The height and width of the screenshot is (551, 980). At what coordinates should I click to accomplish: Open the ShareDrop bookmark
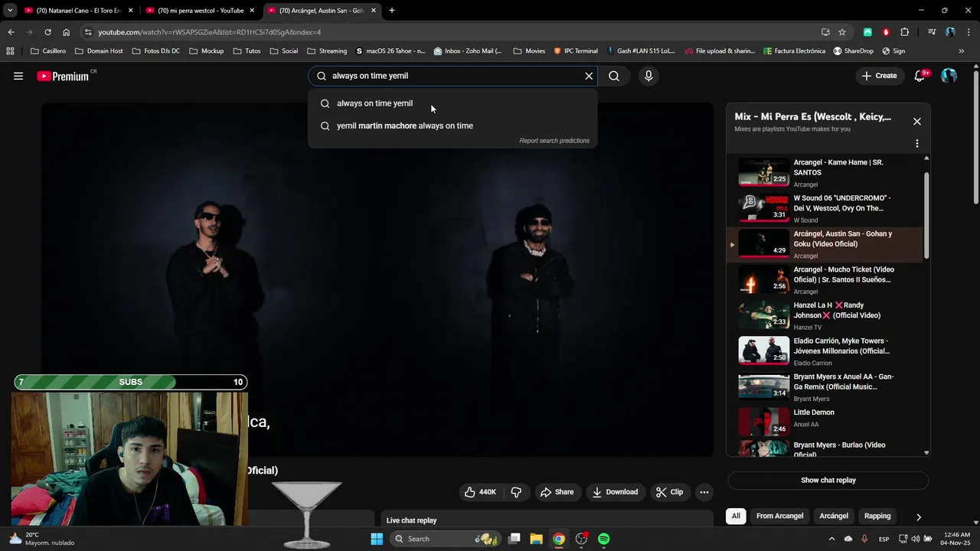pos(854,51)
